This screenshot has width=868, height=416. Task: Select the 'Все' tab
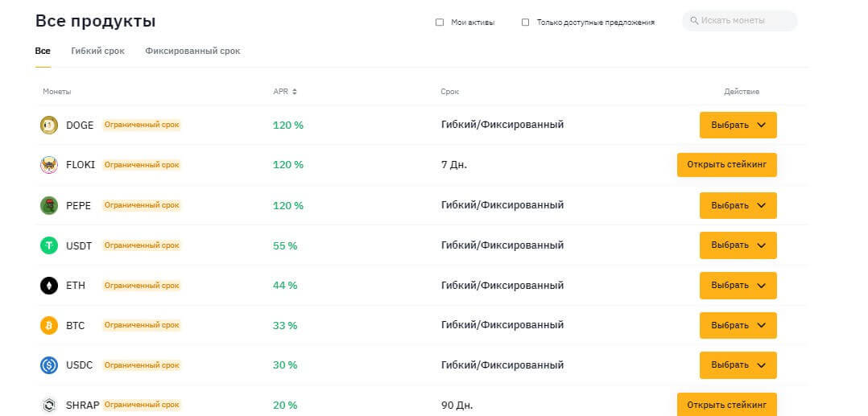(43, 51)
